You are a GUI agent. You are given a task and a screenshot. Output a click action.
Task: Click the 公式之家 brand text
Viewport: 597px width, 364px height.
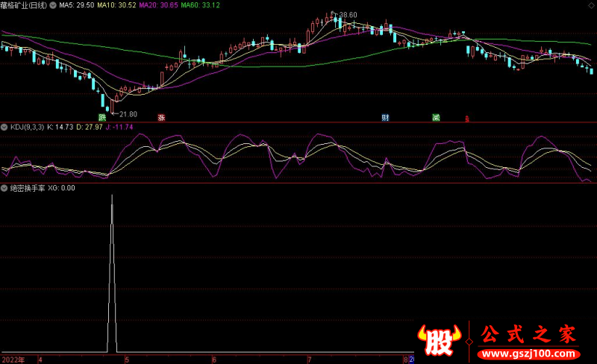pos(527,333)
